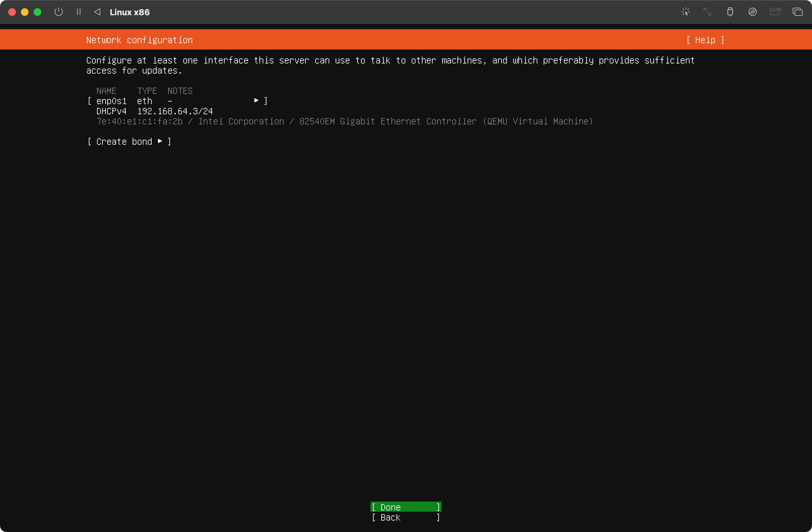Click the MAC address Intel Corporation line
Viewport: 812px width, 532px height.
tap(344, 122)
